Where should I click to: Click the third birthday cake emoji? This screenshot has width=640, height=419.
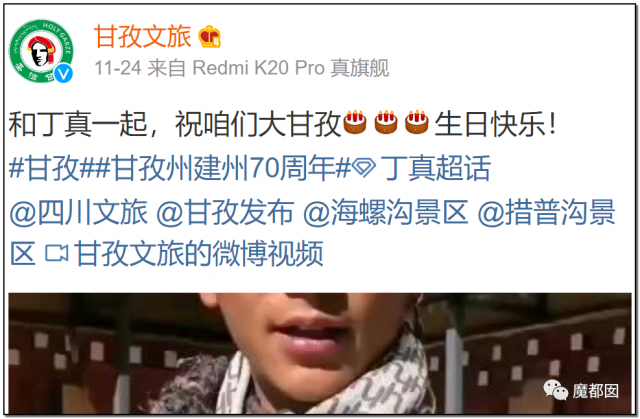[417, 122]
